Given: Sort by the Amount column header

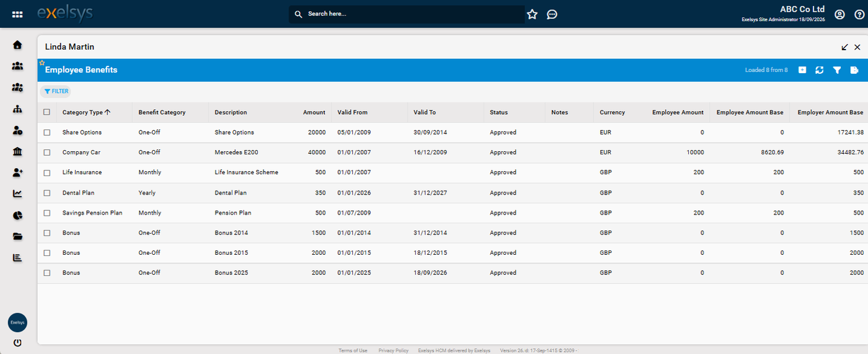Looking at the screenshot, I should 314,112.
